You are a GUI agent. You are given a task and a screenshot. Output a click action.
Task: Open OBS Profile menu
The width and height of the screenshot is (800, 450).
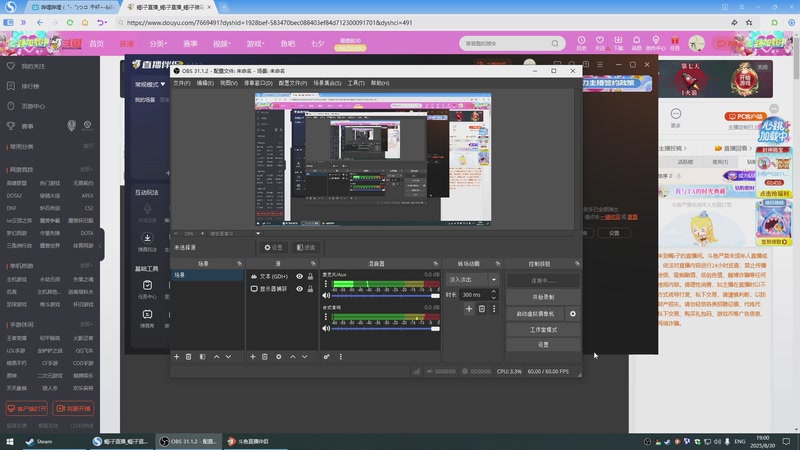click(x=293, y=83)
